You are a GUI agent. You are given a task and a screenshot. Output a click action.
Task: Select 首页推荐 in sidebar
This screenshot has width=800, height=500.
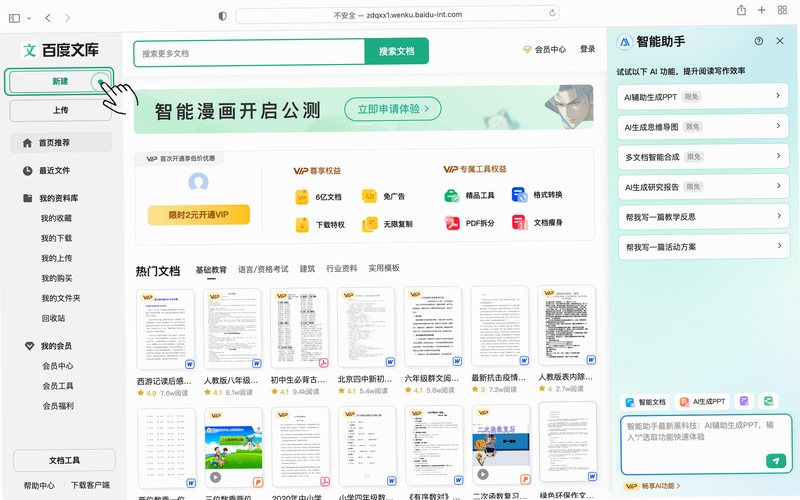61,143
